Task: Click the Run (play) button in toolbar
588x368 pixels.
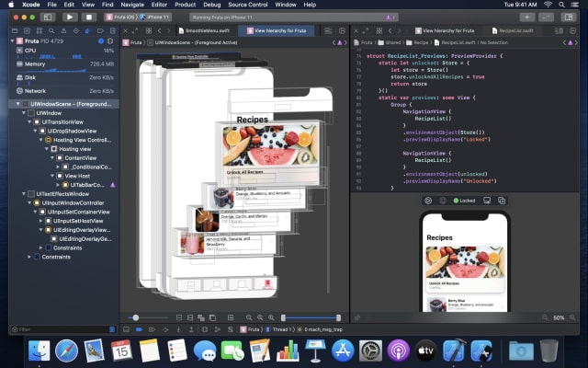Action: pyautogui.click(x=71, y=17)
